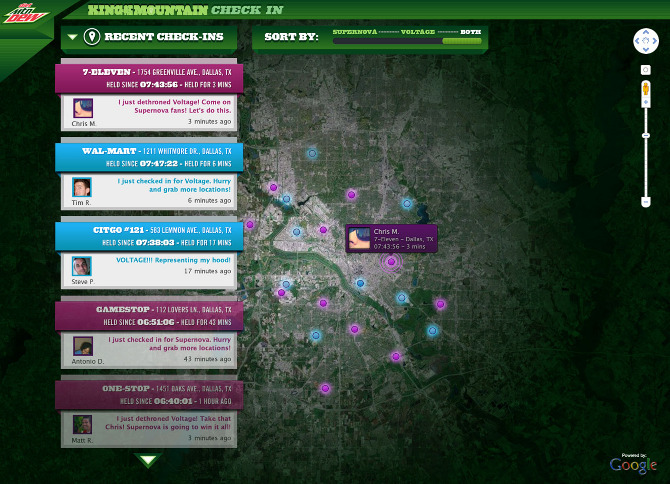The height and width of the screenshot is (484, 670).
Task: Pick up the orange Street View pegman
Action: (646, 88)
